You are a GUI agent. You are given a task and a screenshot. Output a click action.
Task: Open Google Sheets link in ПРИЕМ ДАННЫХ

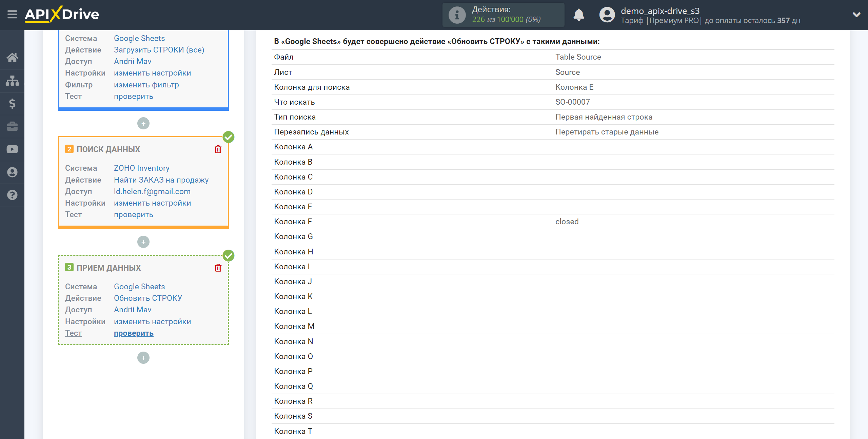pos(139,287)
